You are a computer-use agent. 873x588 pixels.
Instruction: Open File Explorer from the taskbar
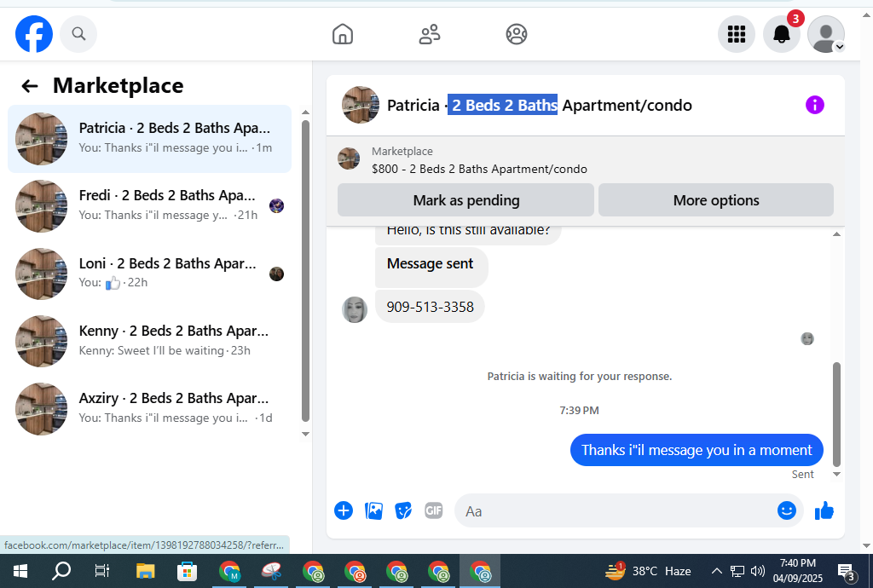(145, 571)
